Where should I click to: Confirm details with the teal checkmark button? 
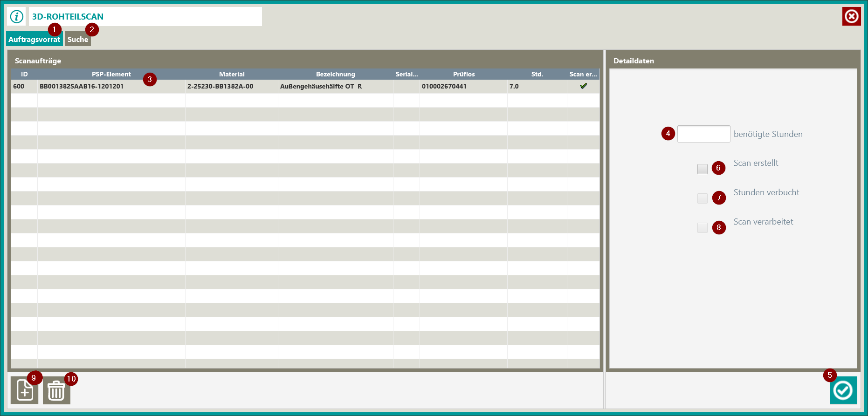[843, 390]
